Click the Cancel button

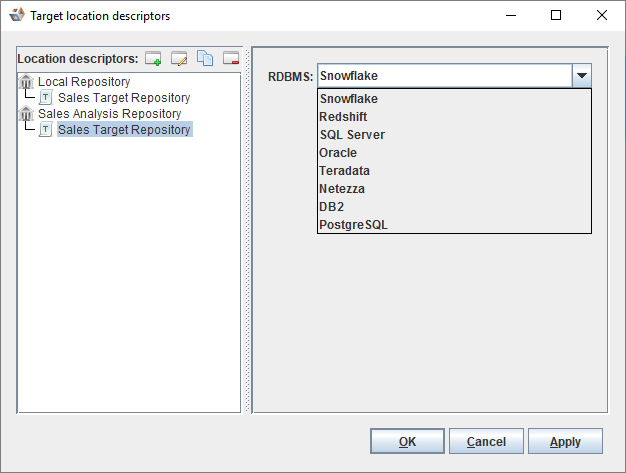486,441
